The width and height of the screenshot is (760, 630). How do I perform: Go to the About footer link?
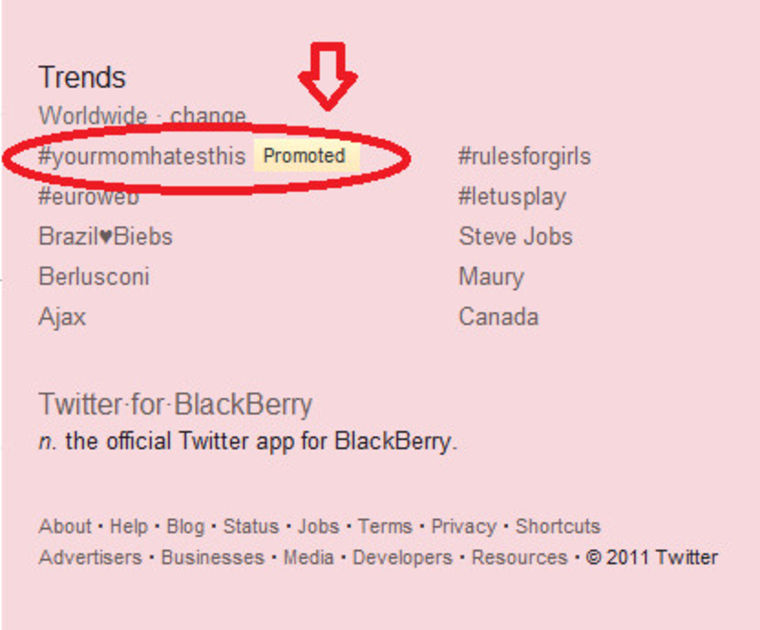[x=65, y=526]
